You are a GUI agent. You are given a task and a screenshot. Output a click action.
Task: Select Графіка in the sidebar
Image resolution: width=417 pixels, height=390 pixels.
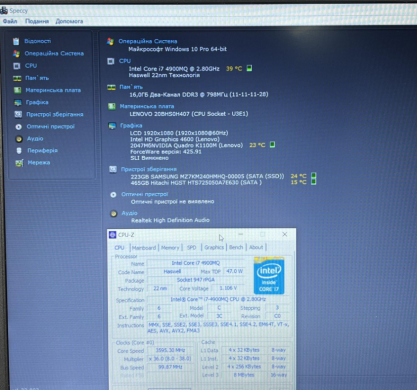point(37,102)
